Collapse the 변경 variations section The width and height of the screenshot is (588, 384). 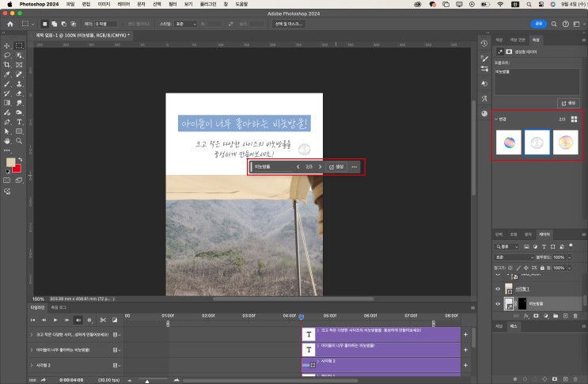495,119
